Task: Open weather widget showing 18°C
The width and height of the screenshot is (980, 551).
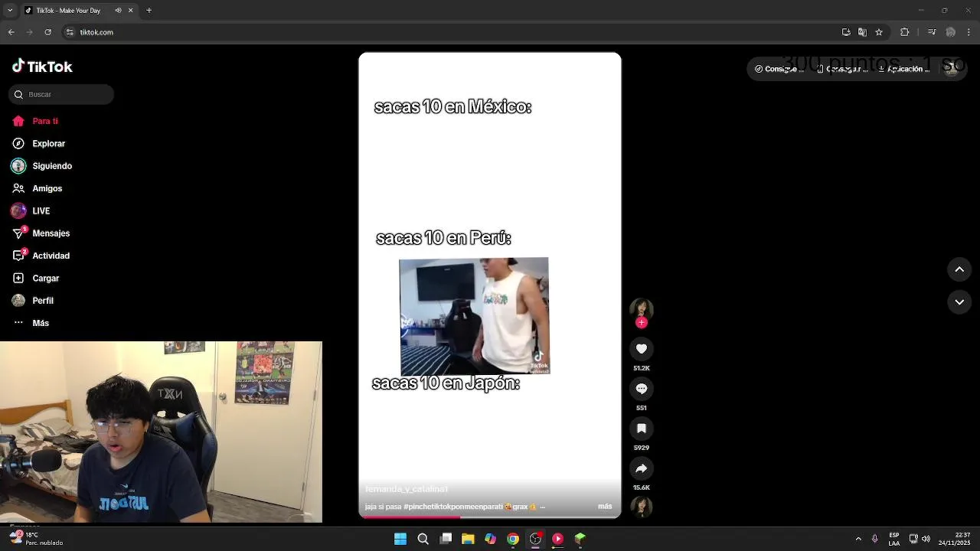Action: tap(37, 539)
